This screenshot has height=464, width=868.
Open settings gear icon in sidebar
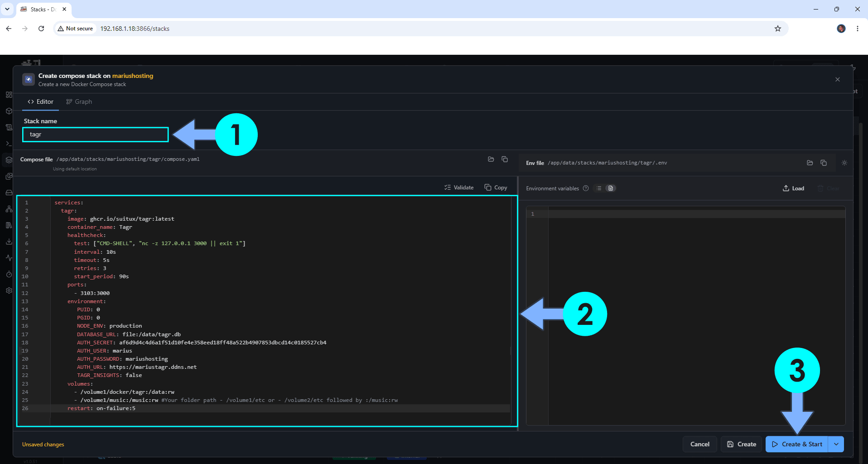coord(9,290)
